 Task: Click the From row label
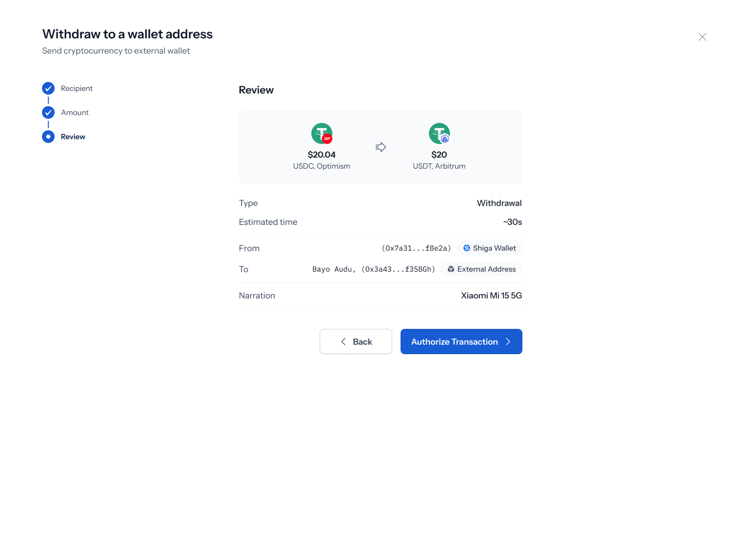(x=249, y=248)
